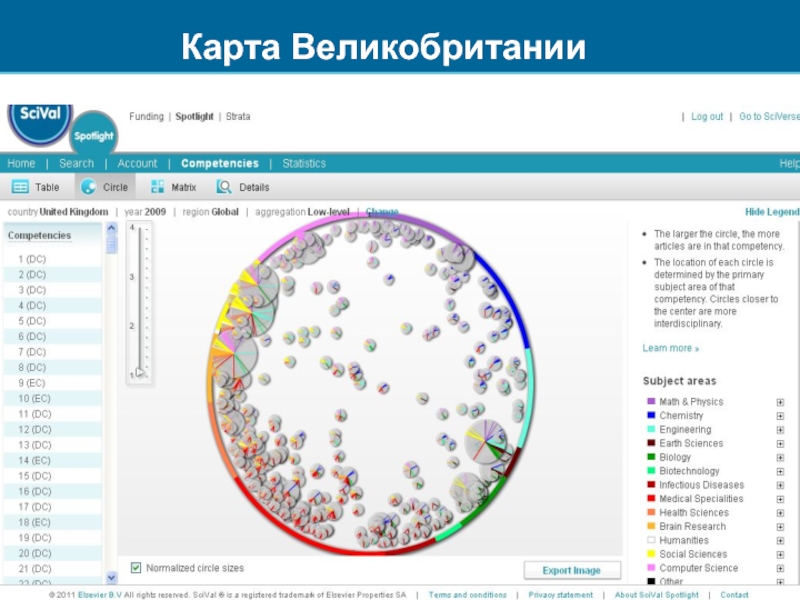Image resolution: width=800 pixels, height=600 pixels.
Task: Click the Change filter link
Action: click(382, 212)
